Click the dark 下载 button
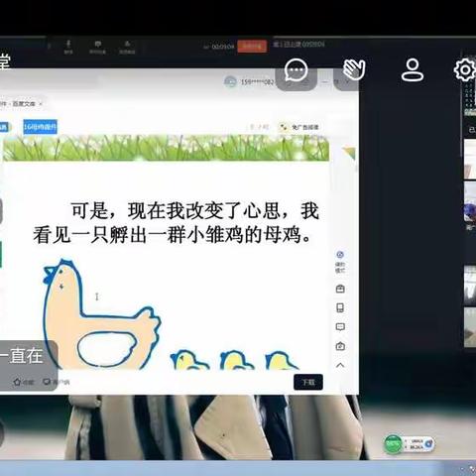 click(x=308, y=382)
